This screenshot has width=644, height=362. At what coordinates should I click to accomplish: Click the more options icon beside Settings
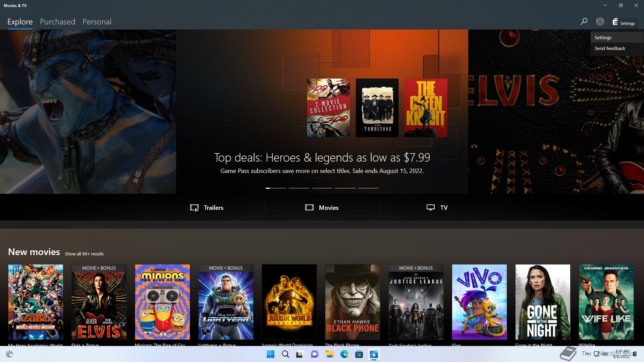pos(615,21)
